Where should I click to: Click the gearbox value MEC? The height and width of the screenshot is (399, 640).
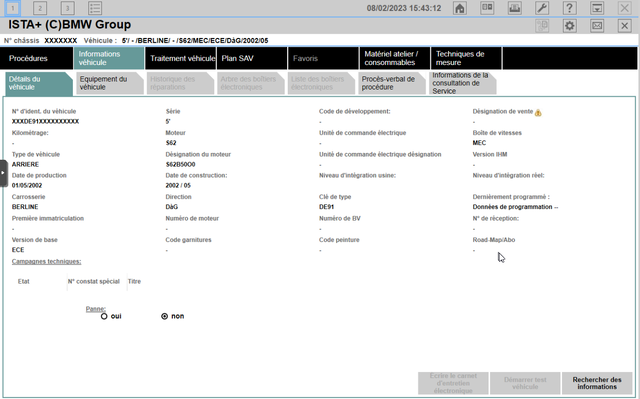[x=479, y=143]
